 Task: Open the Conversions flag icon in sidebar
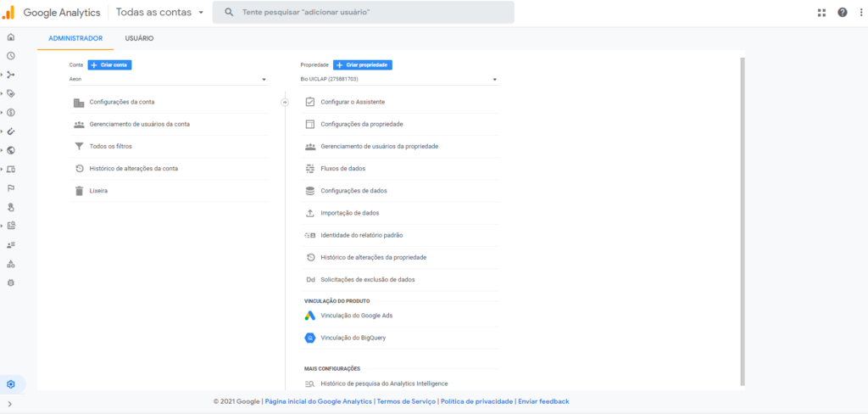[10, 187]
